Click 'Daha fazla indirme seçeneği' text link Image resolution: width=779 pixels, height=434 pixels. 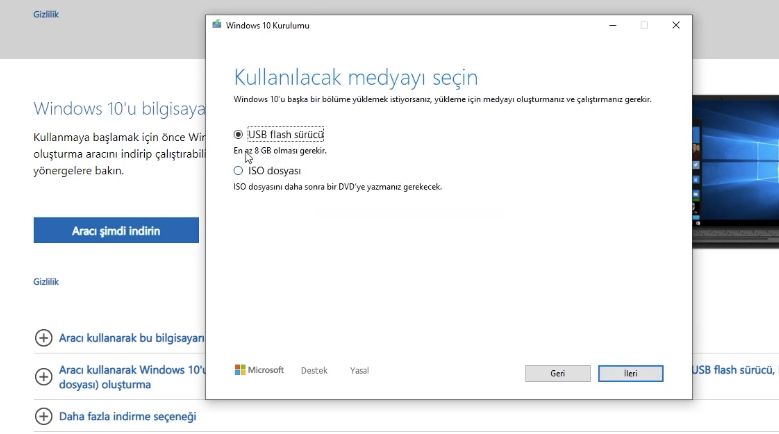[128, 416]
